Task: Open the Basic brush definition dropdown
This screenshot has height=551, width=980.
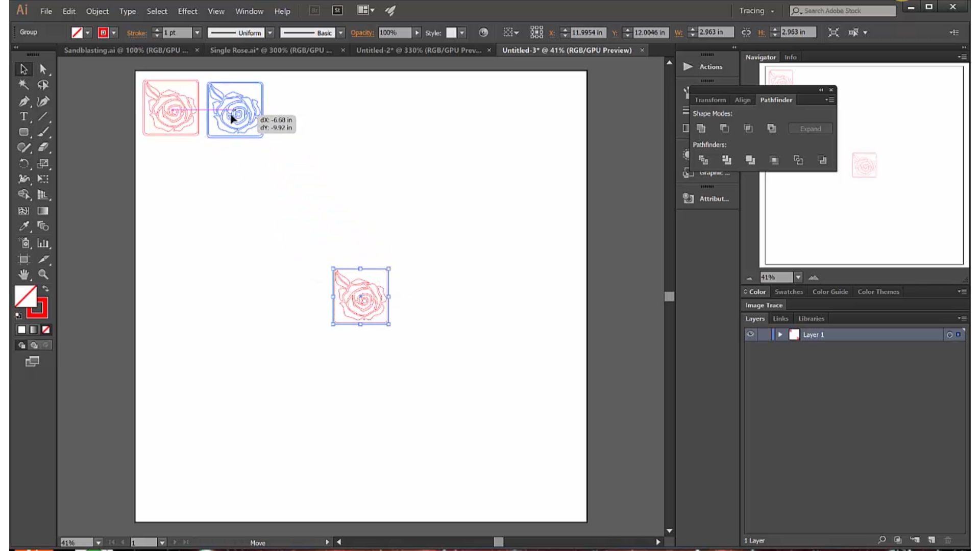Action: point(341,33)
